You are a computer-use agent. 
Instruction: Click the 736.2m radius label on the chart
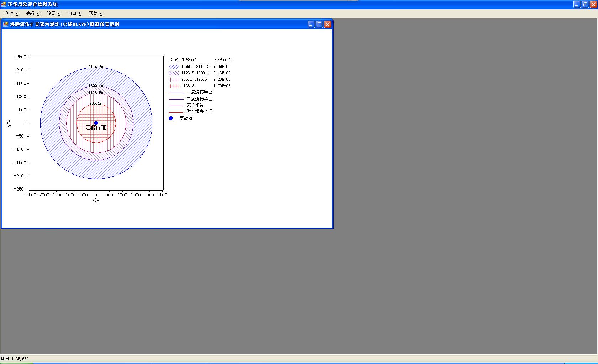coord(96,103)
